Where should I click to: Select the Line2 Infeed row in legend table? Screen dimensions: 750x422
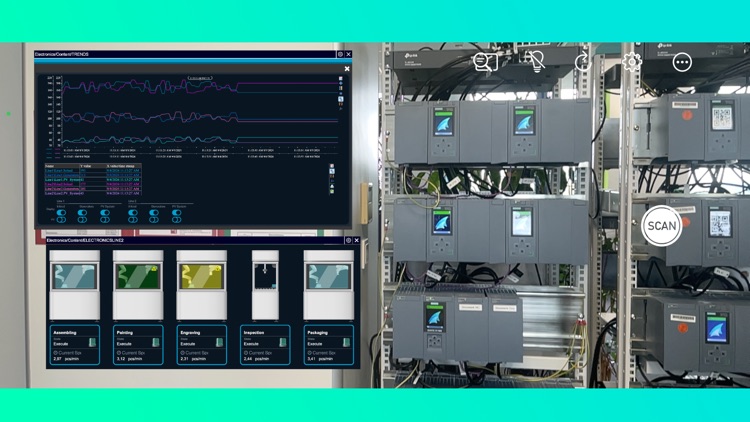(x=93, y=184)
